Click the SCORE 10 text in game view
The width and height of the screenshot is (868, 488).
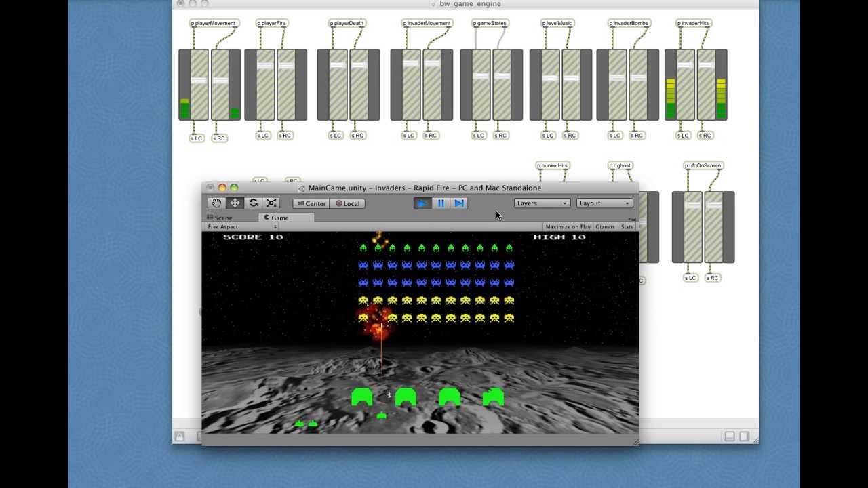[x=253, y=237]
